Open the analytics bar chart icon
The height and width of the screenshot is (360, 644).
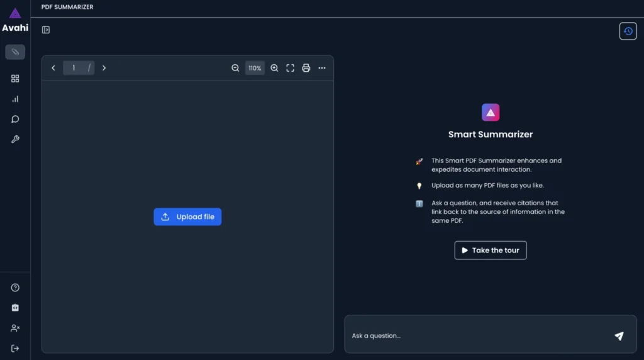tap(15, 99)
